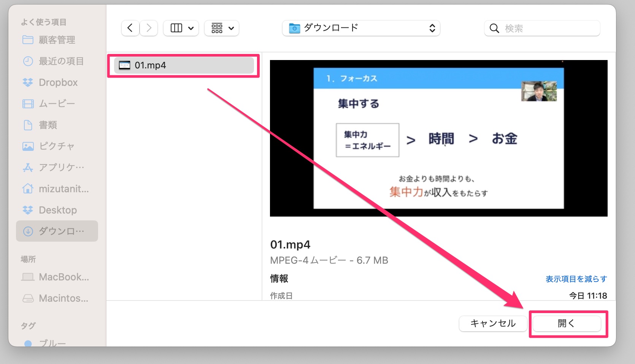Choose MacBook under 場所 in sidebar
This screenshot has height=364, width=635.
pos(63,277)
